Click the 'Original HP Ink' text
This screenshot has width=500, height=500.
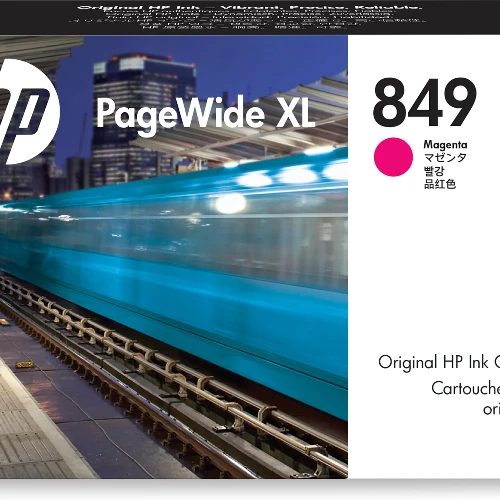click(x=433, y=362)
